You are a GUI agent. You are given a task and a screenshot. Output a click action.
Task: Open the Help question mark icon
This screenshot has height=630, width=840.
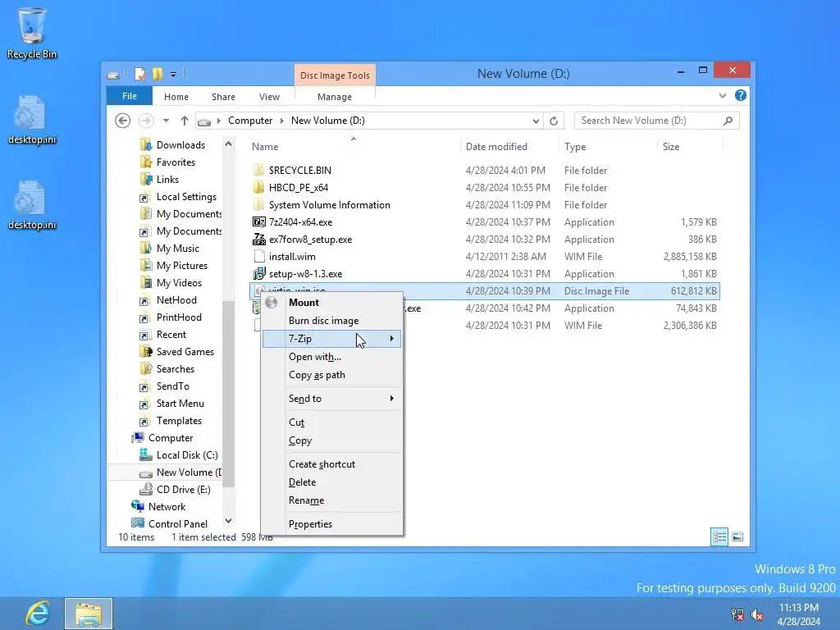[x=741, y=95]
